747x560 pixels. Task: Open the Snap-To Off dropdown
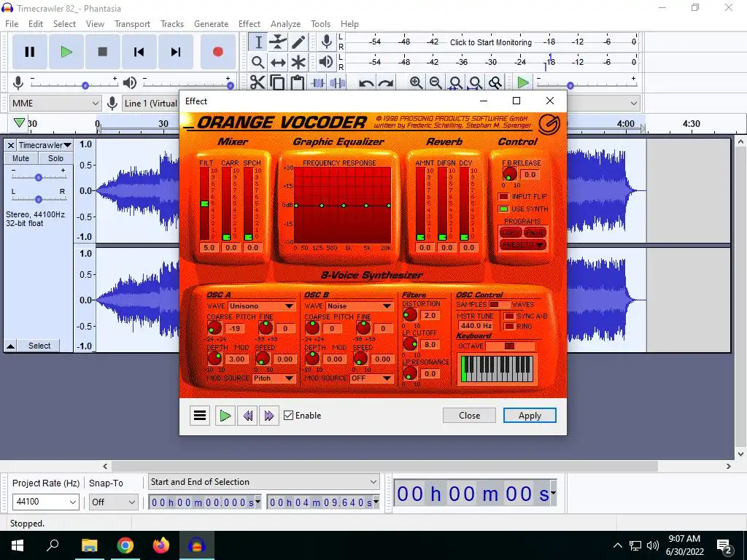[113, 502]
